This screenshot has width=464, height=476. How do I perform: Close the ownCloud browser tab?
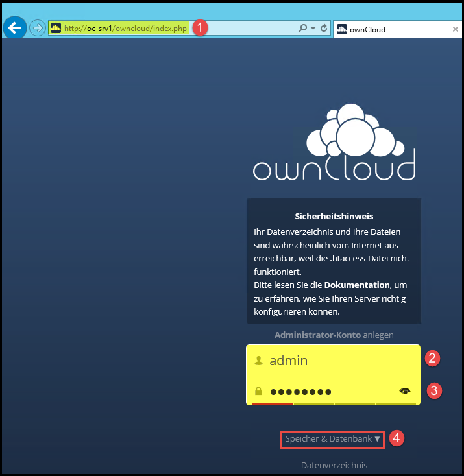[x=456, y=29]
